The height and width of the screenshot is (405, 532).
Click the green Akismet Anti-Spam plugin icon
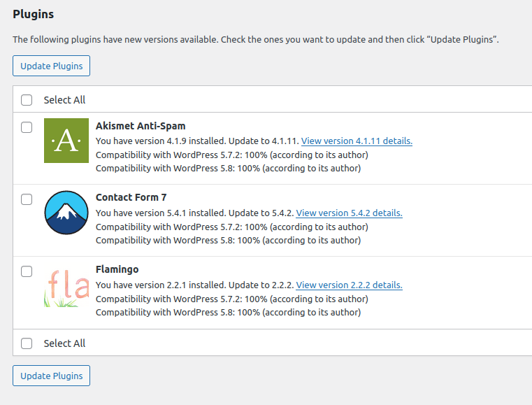tap(66, 141)
